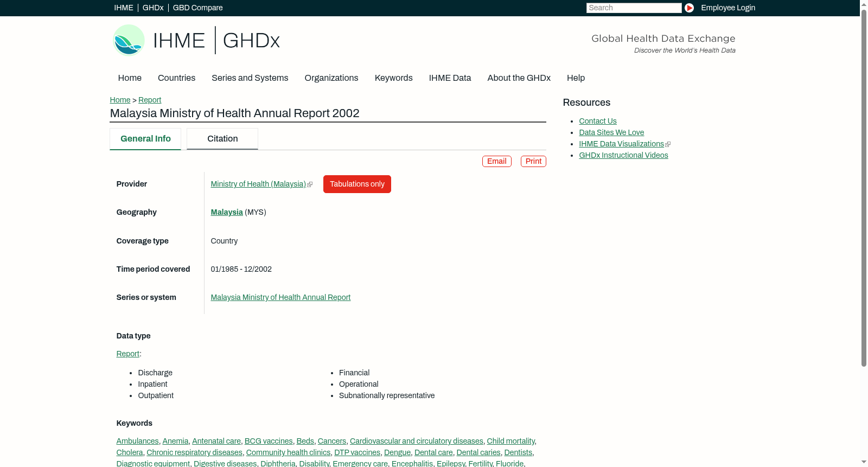The height and width of the screenshot is (467, 868).
Task: Open the Dentists keyword
Action: 518,452
